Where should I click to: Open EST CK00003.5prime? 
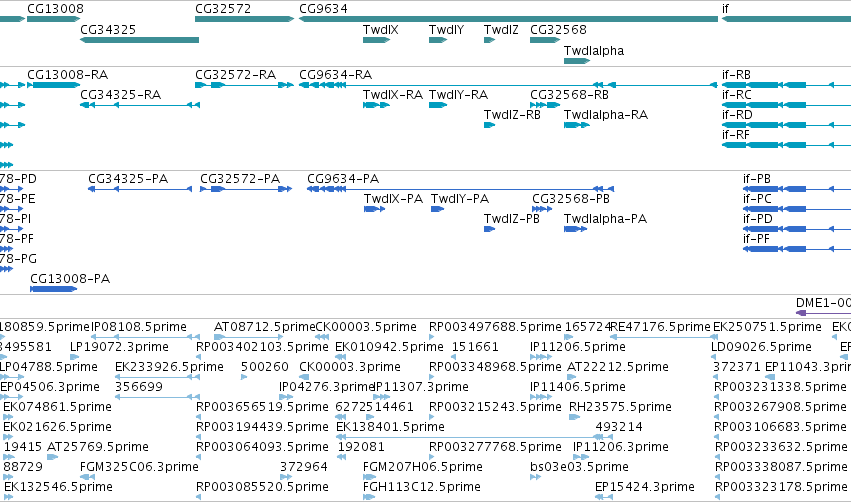[322, 337]
